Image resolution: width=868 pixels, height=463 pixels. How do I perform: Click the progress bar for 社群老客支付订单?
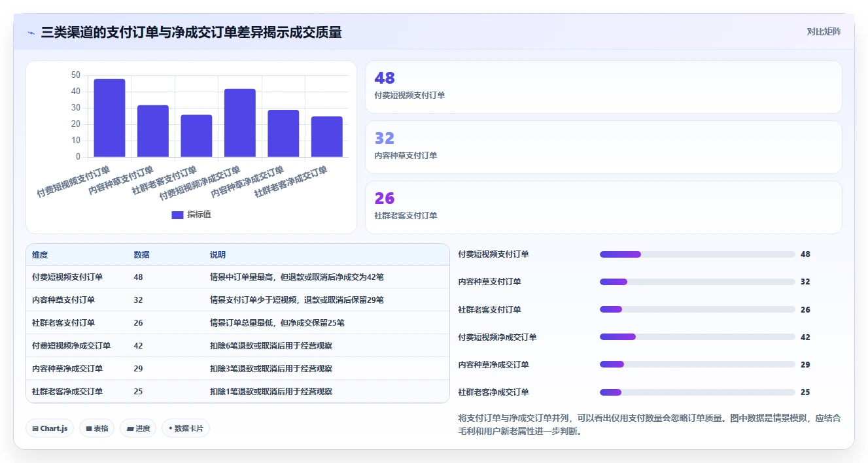(697, 309)
